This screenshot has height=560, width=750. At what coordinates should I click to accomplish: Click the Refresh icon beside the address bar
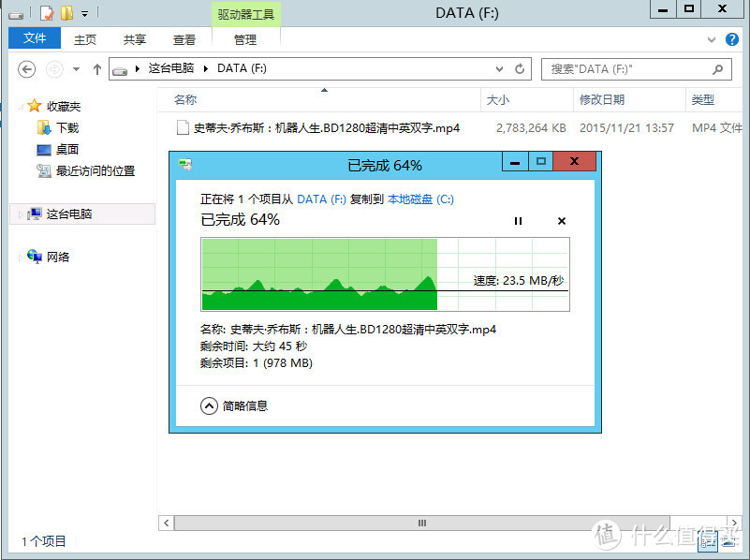(x=518, y=69)
